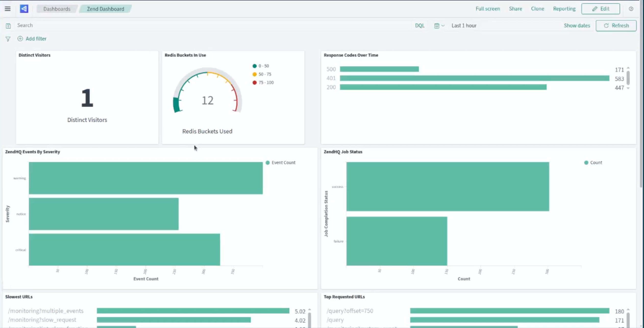
Task: Click the Refresh button
Action: pos(616,26)
